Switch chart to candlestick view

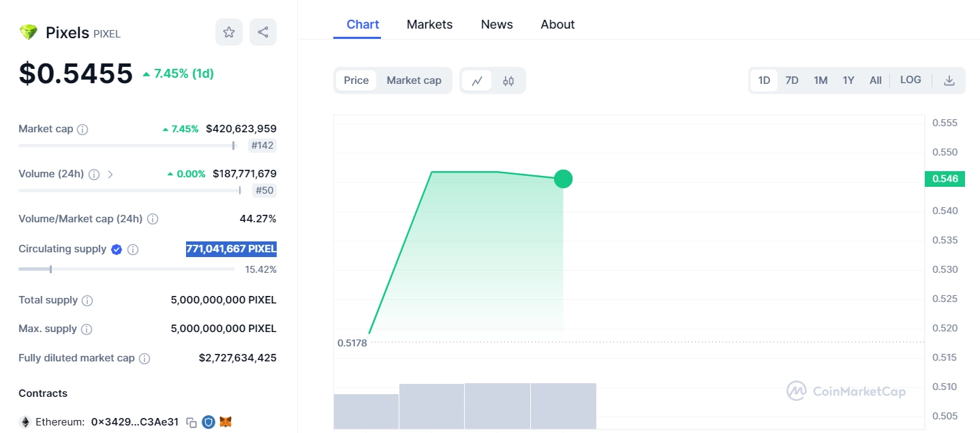pyautogui.click(x=508, y=80)
